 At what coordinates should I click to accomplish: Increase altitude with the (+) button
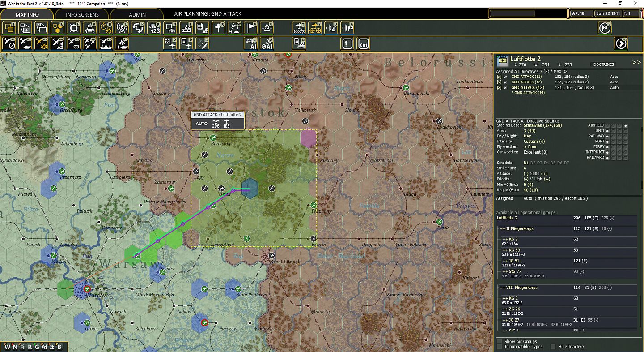pos(544,174)
